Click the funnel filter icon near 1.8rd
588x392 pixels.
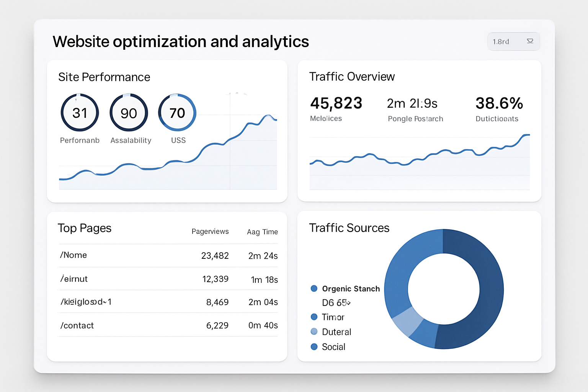pos(530,41)
